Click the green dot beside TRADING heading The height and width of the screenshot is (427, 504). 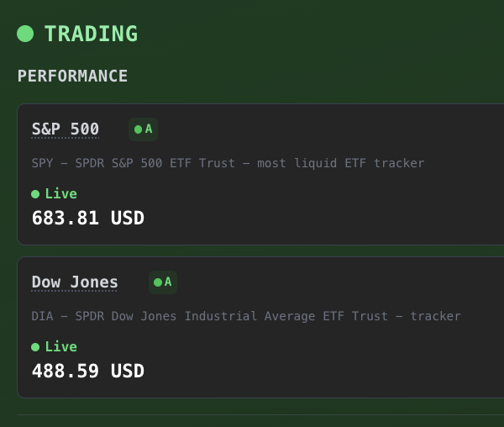click(25, 34)
